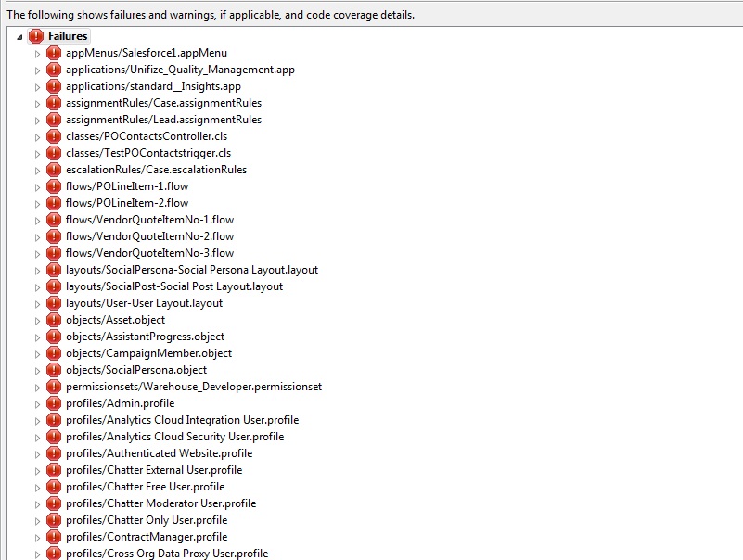Click the red error icon beside Failures

(x=36, y=36)
